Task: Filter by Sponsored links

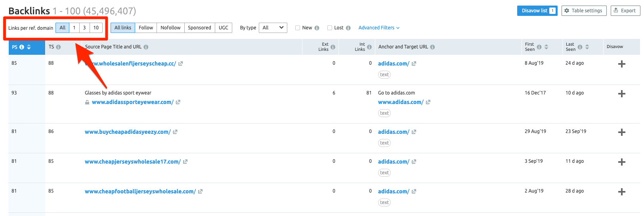Action: coord(199,28)
